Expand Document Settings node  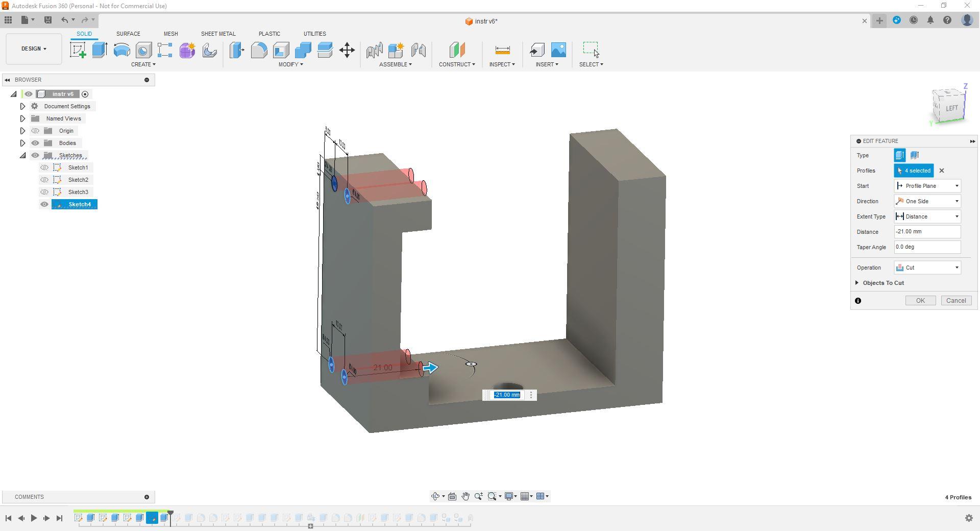click(22, 106)
